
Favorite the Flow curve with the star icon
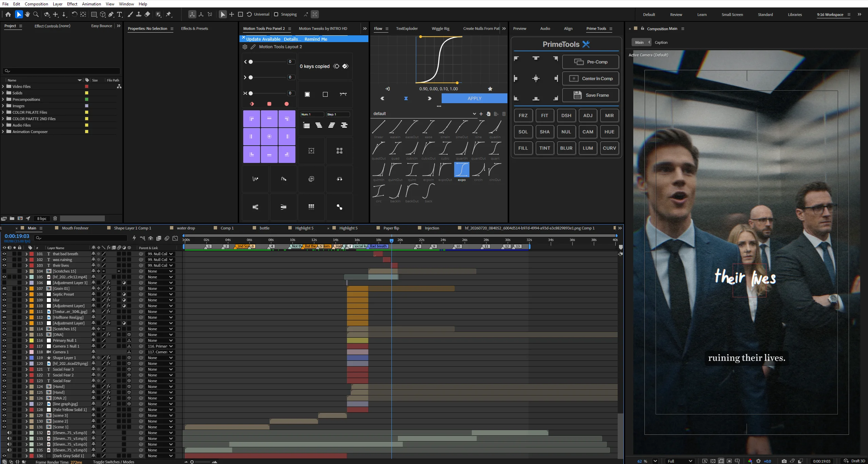(x=490, y=89)
